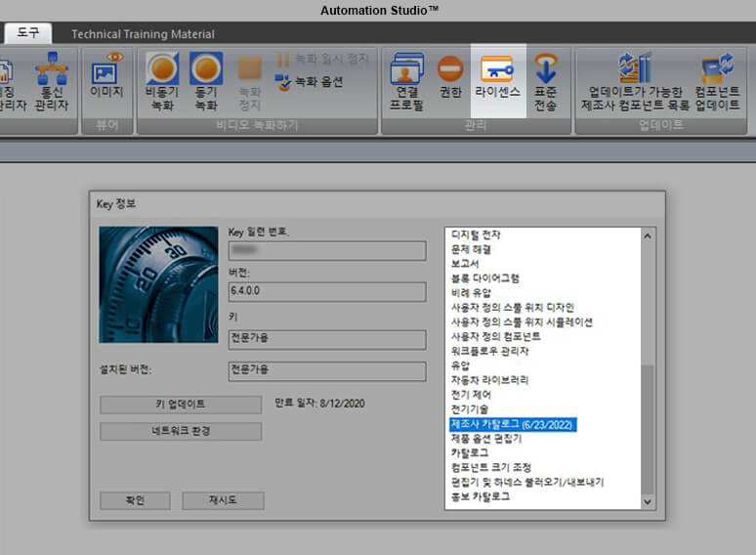Select 자동차 라이브러리 item
Image resolution: width=756 pixels, height=555 pixels.
[489, 380]
